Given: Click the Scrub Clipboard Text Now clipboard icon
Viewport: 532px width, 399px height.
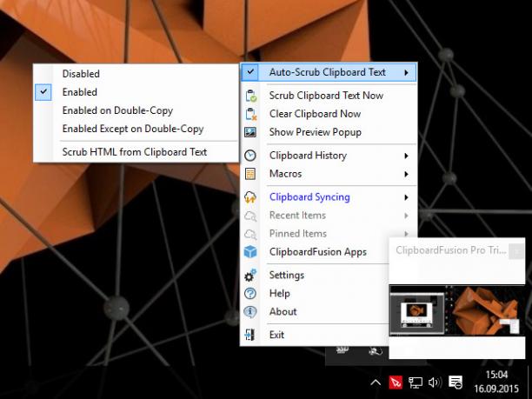Looking at the screenshot, I should 250,96.
